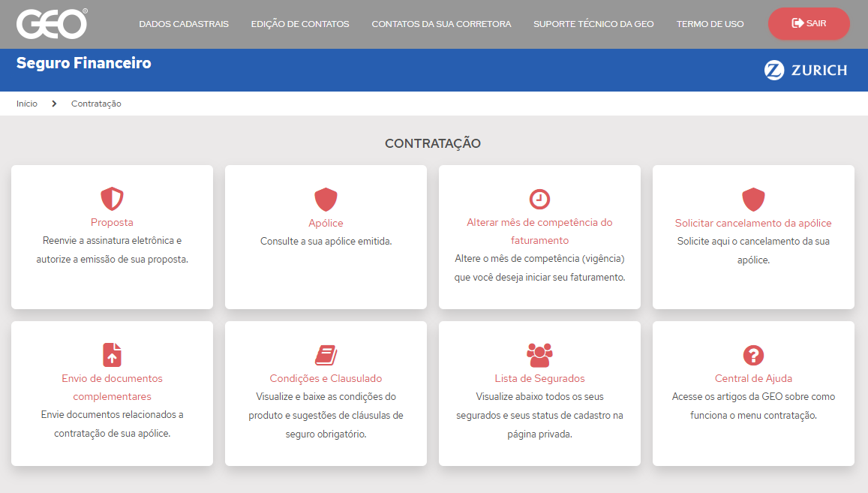This screenshot has width=868, height=493.
Task: Open Condições e Clausulado link
Action: (326, 378)
